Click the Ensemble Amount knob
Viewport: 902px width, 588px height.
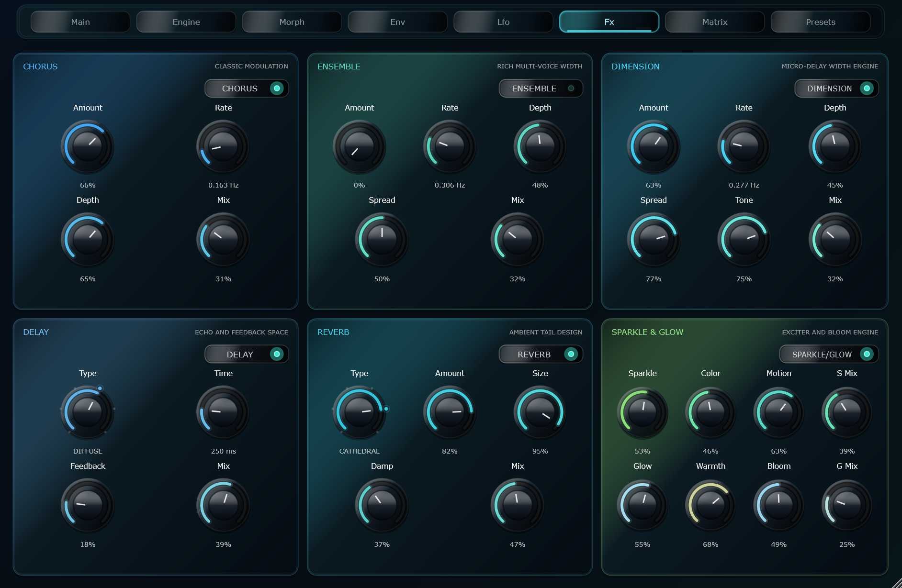coord(359,146)
